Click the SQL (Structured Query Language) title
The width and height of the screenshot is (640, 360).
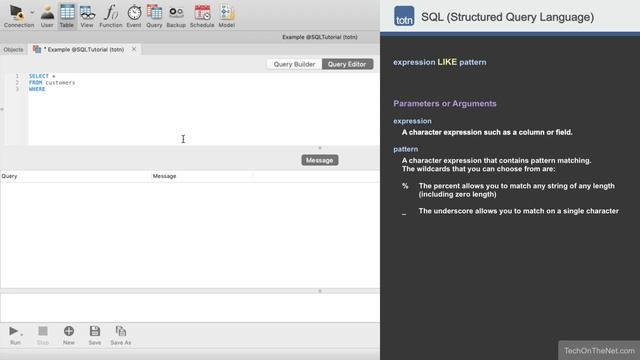pyautogui.click(x=507, y=17)
